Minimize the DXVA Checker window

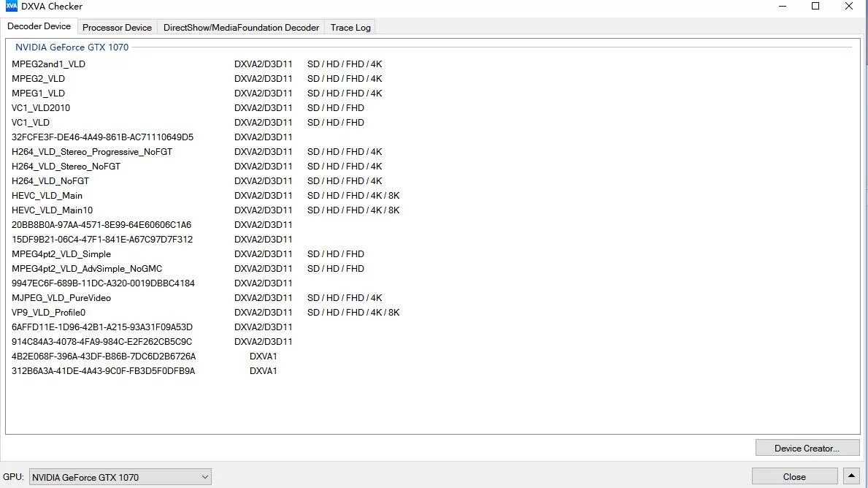point(782,7)
